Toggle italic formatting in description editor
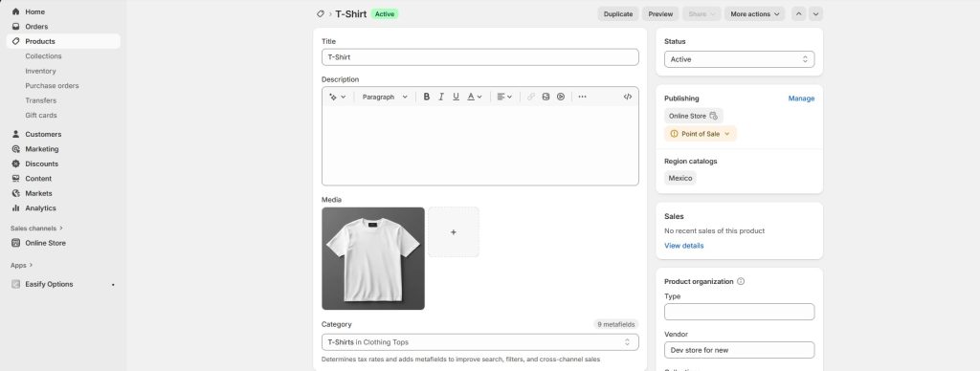The image size is (980, 371). tap(441, 97)
